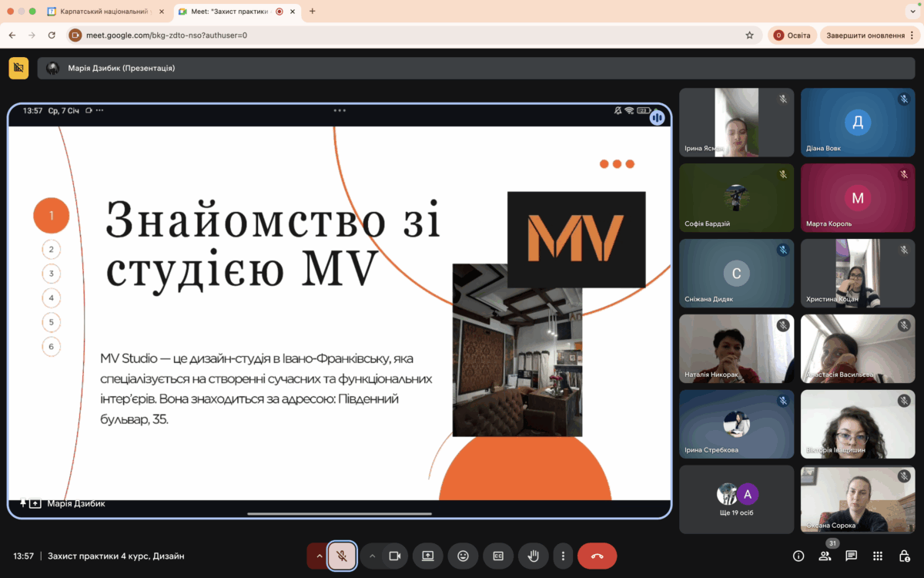This screenshot has width=924, height=578.
Task: Expand camera video settings arrow
Action: pos(372,556)
